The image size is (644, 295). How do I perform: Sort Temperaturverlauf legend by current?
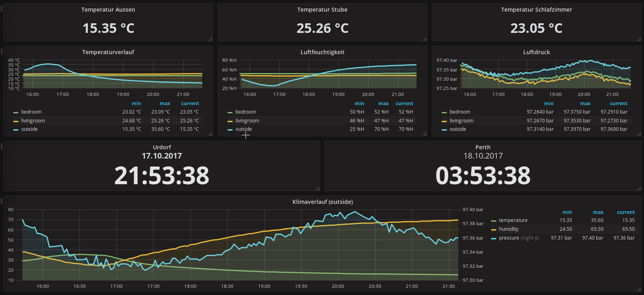[x=190, y=104]
